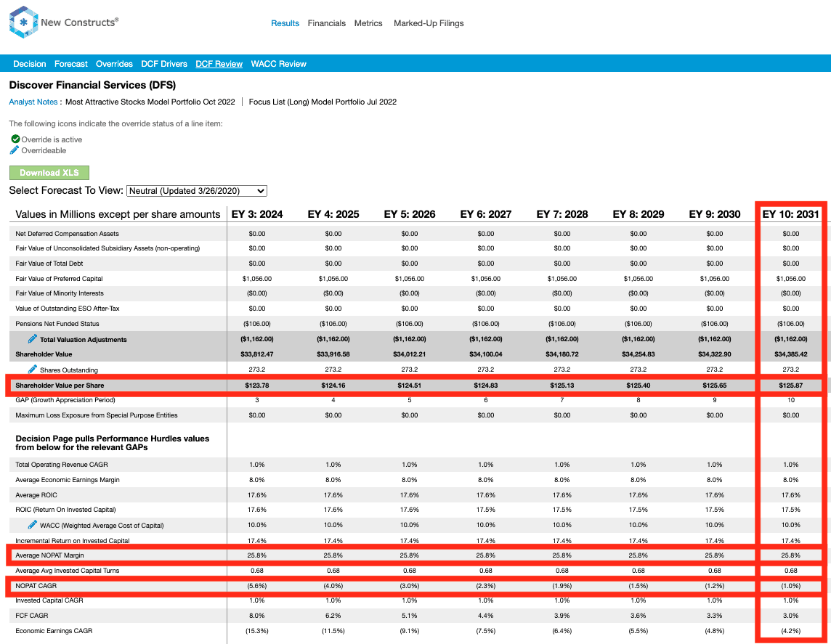This screenshot has height=644, width=831.
Task: Click pencil icon next to WACC row
Action: (x=33, y=524)
